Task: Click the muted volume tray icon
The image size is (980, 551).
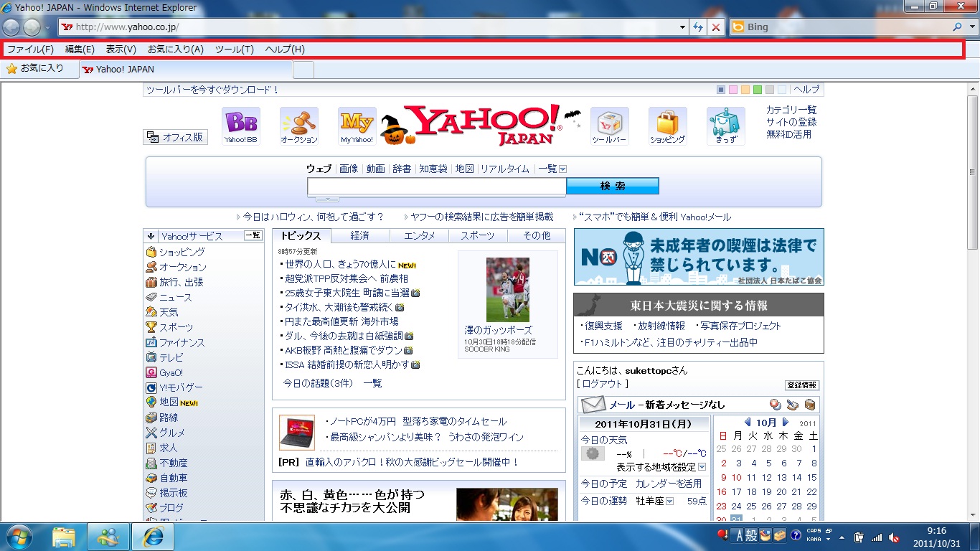Action: click(x=894, y=537)
